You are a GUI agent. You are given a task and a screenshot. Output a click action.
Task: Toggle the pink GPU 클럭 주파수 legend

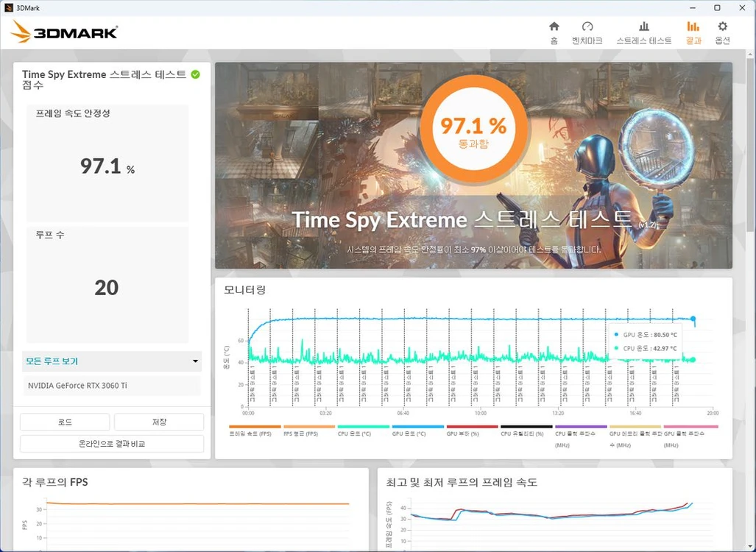coord(690,436)
